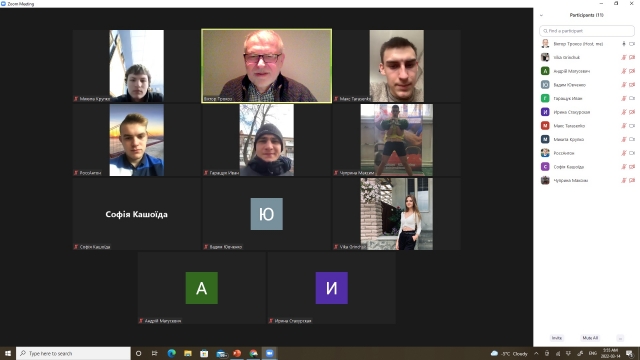Click the Zoom icon in the taskbar

coord(269,353)
